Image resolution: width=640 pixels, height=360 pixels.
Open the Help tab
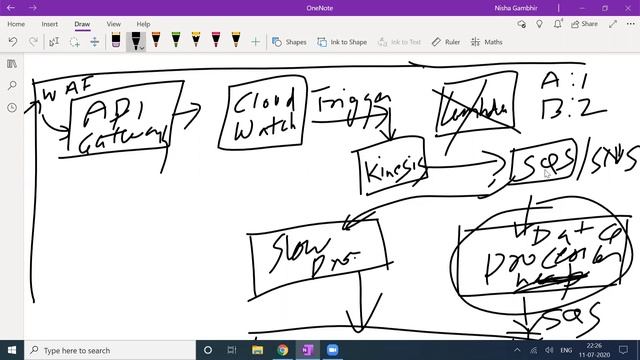(x=143, y=24)
